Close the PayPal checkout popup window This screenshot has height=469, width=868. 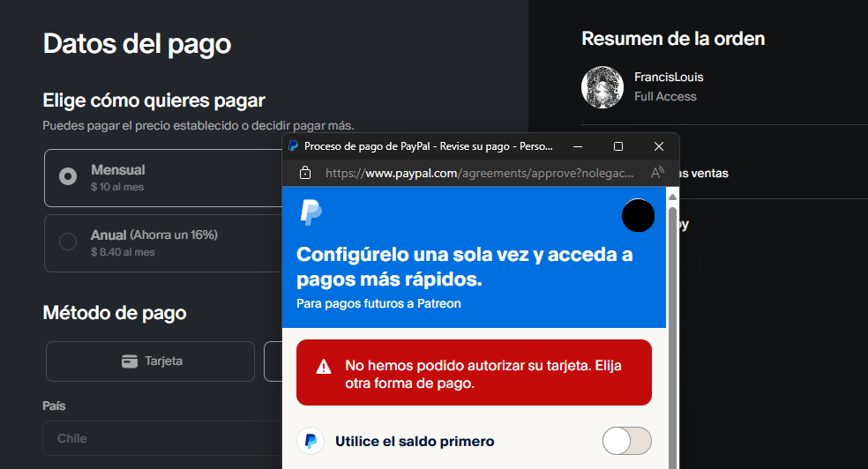click(x=658, y=146)
